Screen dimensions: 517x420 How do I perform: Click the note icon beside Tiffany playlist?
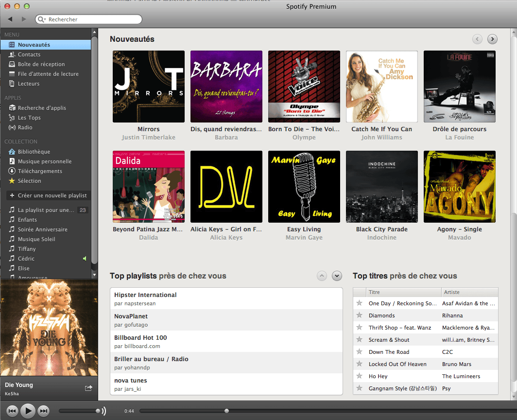tap(12, 249)
